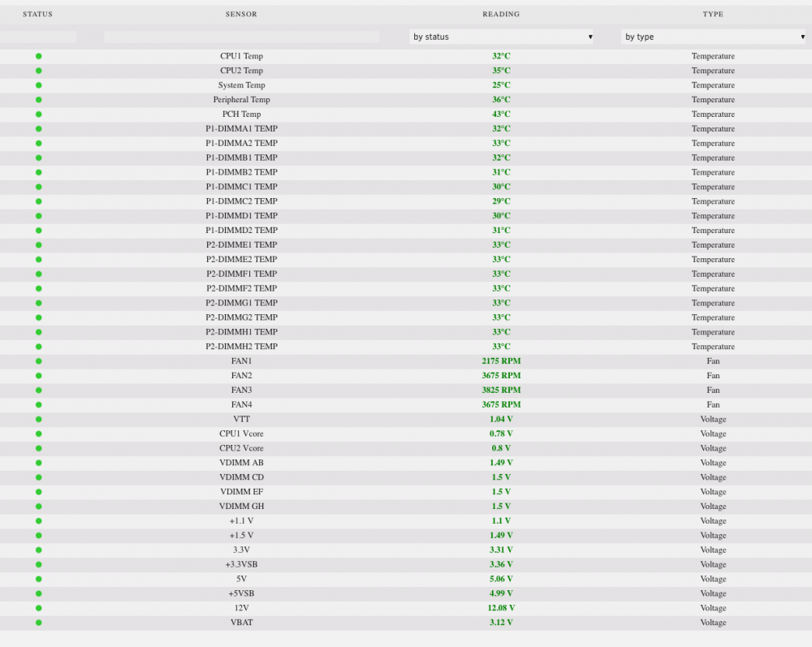Click green status dot for P1-DIMMA1 TEMP
Viewport: 812px width, 647px height.
click(x=38, y=128)
